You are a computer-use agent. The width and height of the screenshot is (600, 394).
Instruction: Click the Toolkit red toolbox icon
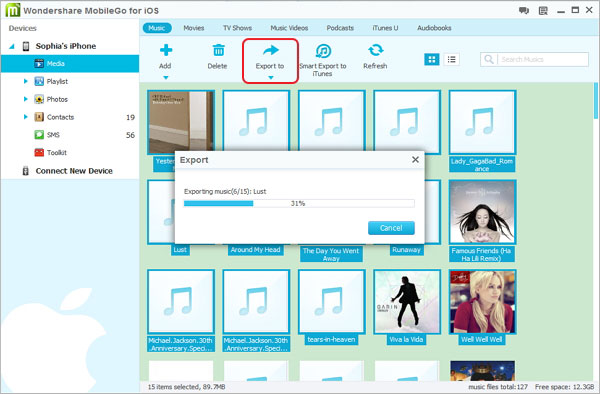click(39, 152)
